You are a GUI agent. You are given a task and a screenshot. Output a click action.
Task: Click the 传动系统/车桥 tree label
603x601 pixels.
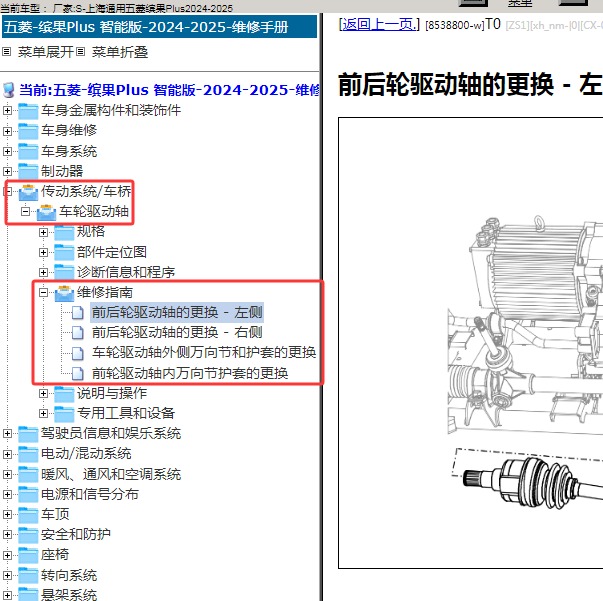point(86,191)
